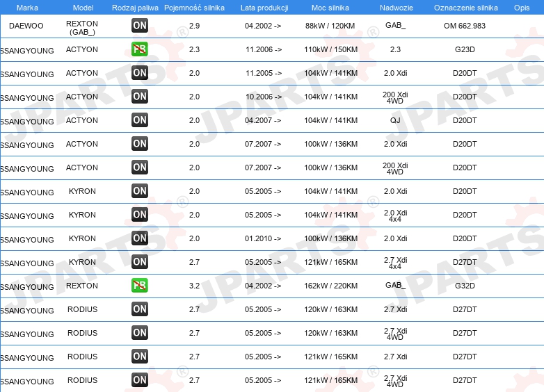This screenshot has height=392, width=544.
Task: Click the ON icon in the KYRON 2.7 row
Action: coord(139,261)
